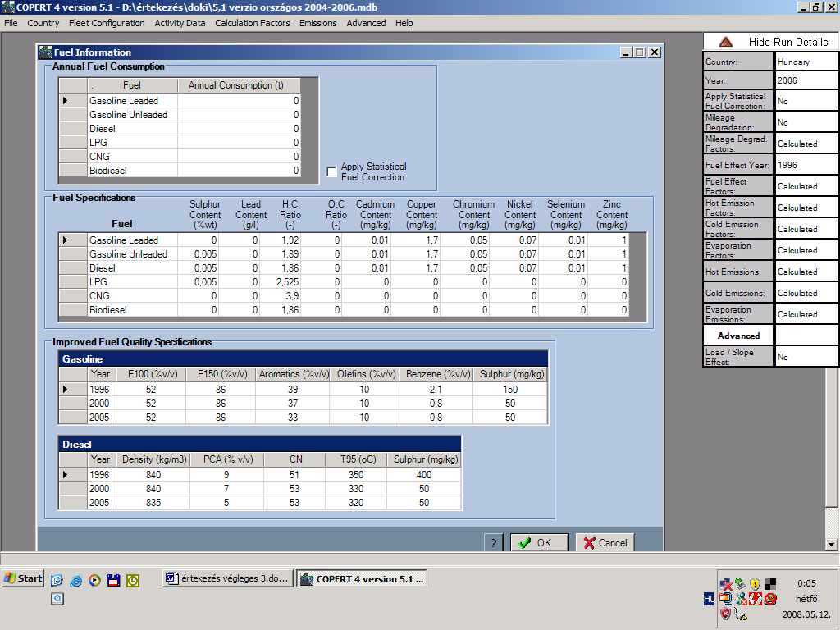The width and height of the screenshot is (840, 630).
Task: Launch Windows Media Player from quick launch
Action: click(95, 580)
